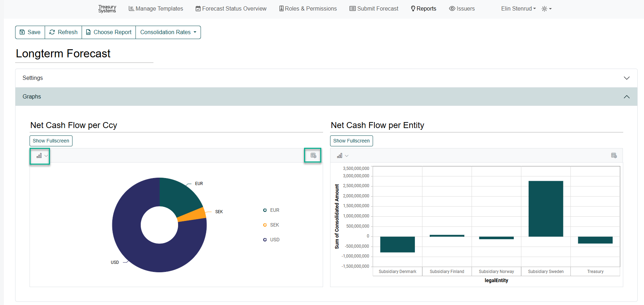Show Net Cash Flow per Ccy fullscreen
This screenshot has height=305, width=644.
[x=51, y=141]
